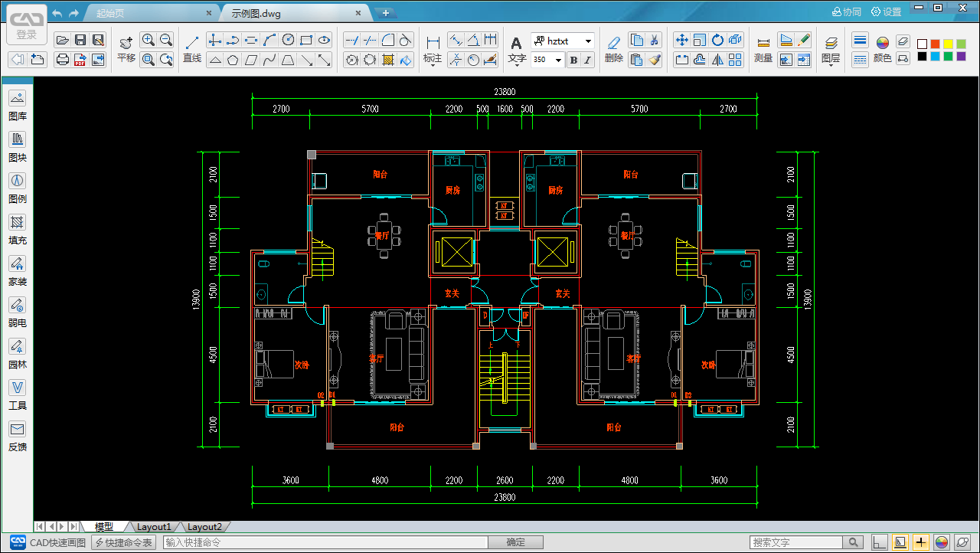Viewport: 980px width, 553px height.
Task: Click the save floppy disk icon
Action: click(x=80, y=40)
